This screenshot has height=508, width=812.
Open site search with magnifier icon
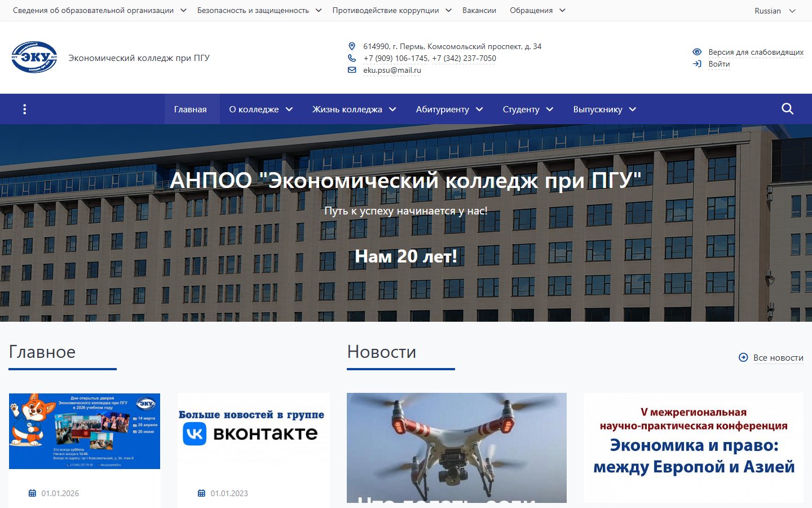pos(788,109)
